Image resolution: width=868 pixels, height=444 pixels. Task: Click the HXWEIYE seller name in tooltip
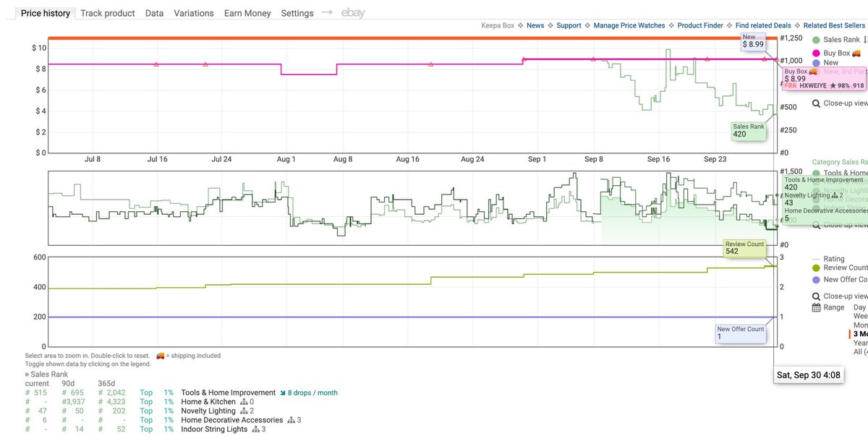pyautogui.click(x=813, y=85)
